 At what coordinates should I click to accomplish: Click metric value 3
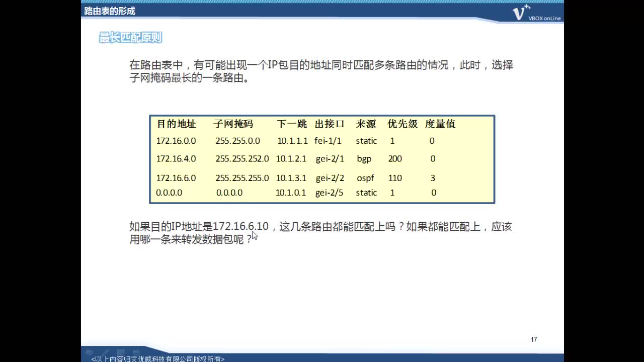[433, 178]
